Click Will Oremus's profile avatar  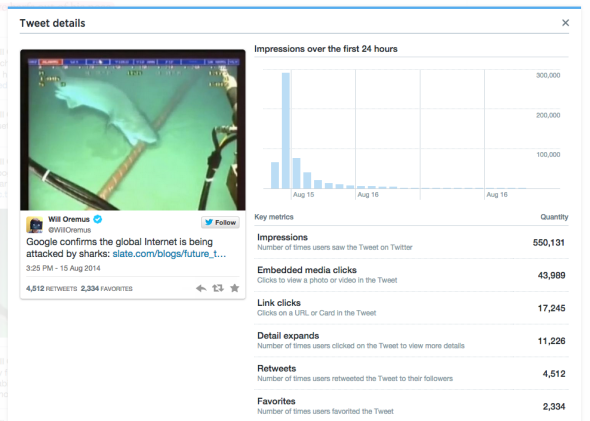34,225
